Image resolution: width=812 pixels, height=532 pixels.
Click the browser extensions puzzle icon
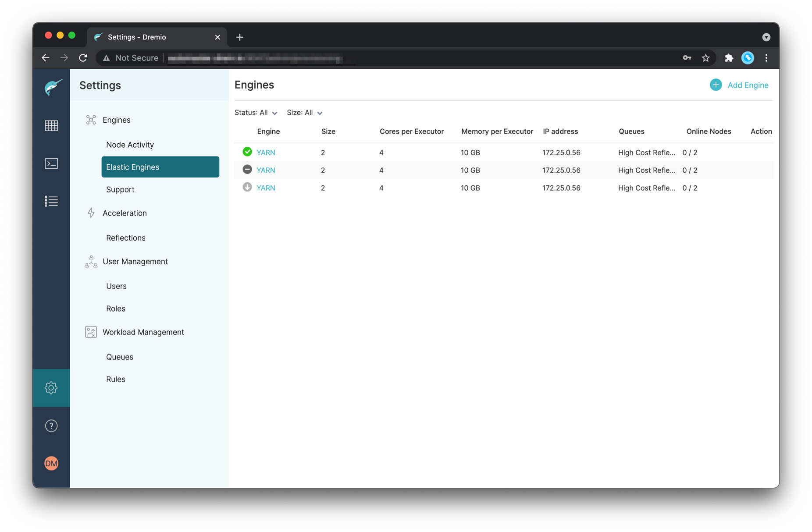(728, 58)
